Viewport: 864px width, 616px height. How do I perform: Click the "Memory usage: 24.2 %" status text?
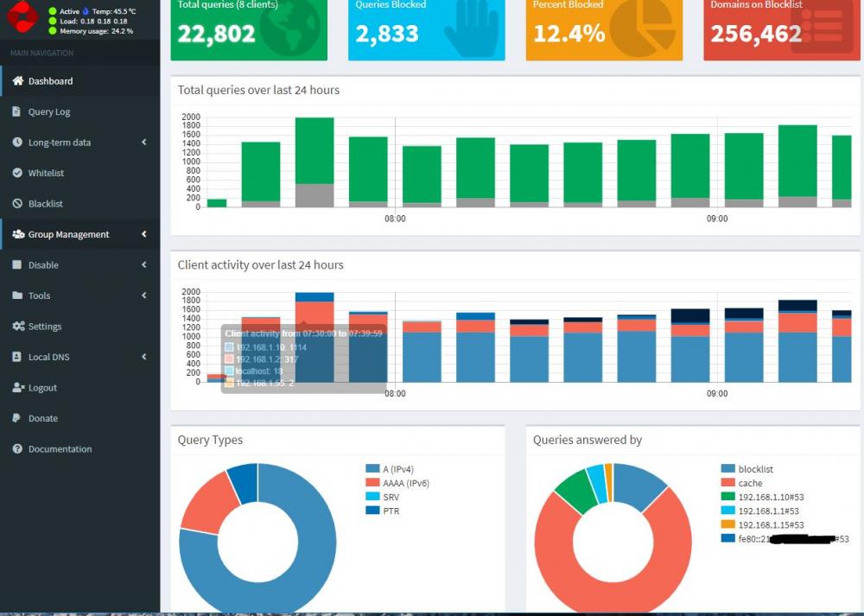pos(97,31)
